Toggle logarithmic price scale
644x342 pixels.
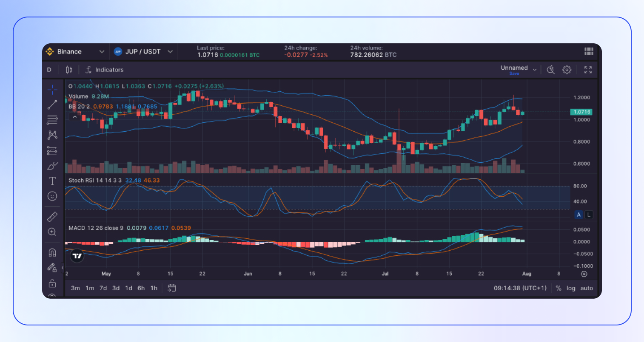(571, 288)
